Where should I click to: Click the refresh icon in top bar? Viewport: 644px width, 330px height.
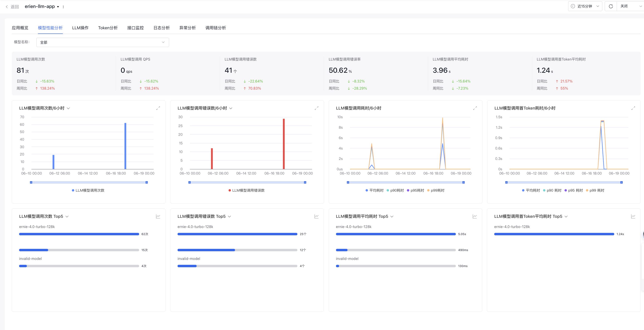[611, 6]
